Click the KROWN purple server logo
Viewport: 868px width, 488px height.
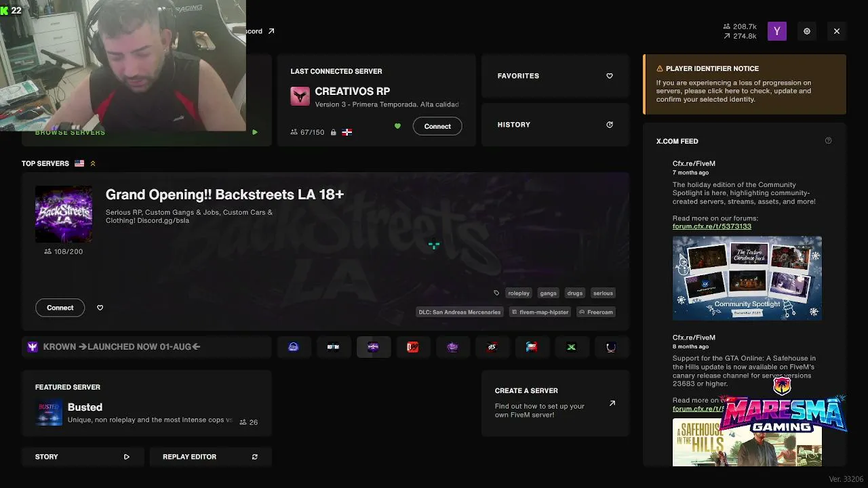[33, 347]
